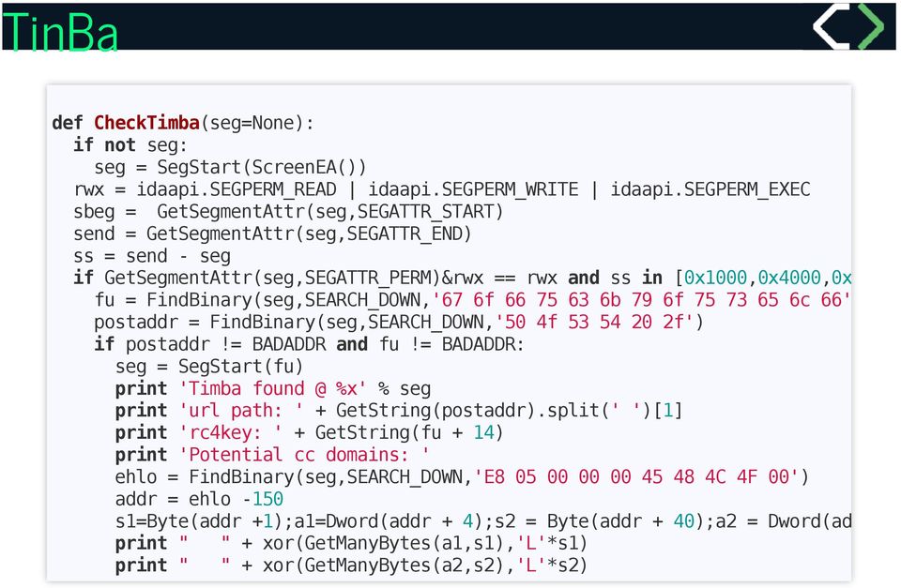Click the 0x4000 value in the list
Viewport: 901px width, 588px height.
coord(789,278)
